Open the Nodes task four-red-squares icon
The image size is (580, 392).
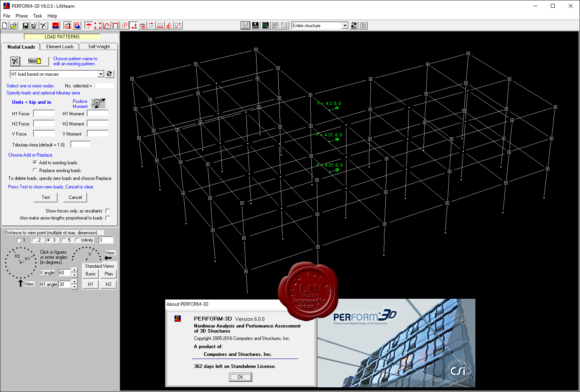pos(98,26)
